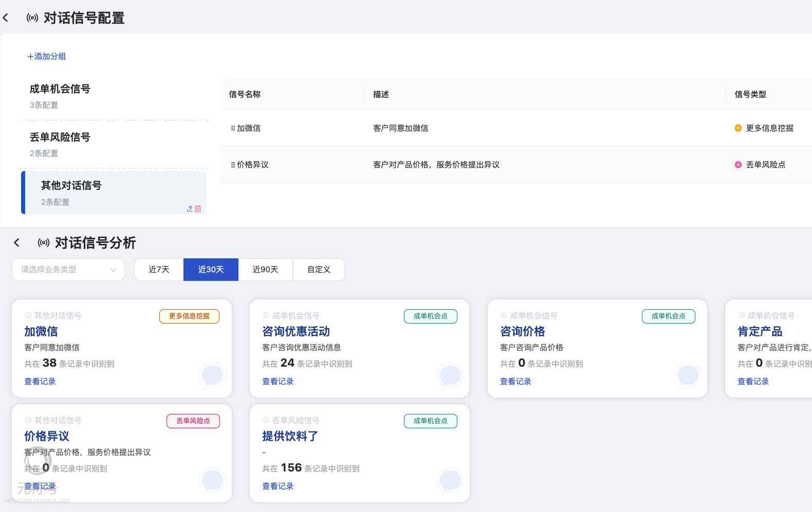View records for 肯定产品 card
The width and height of the screenshot is (812, 512).
point(753,382)
